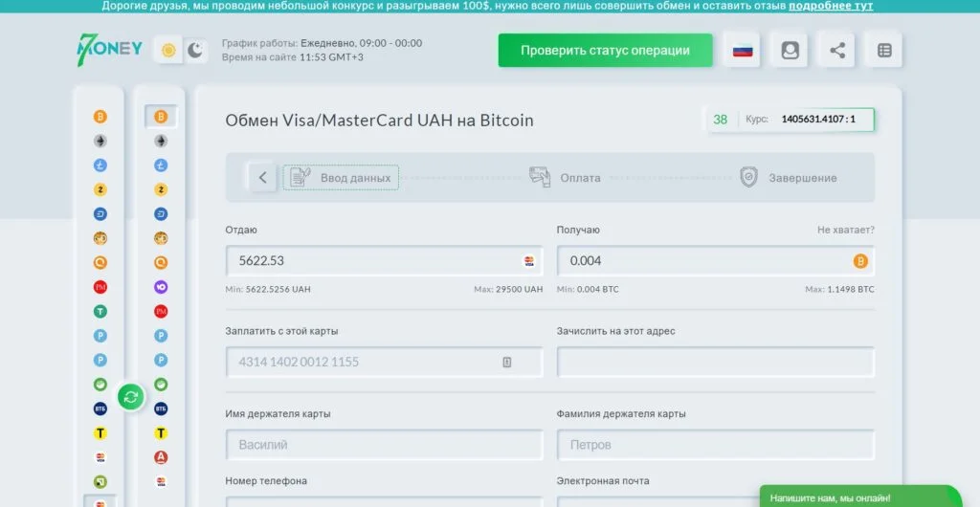Select Tinkoff in the left currency column
980x507 pixels.
click(x=100, y=433)
